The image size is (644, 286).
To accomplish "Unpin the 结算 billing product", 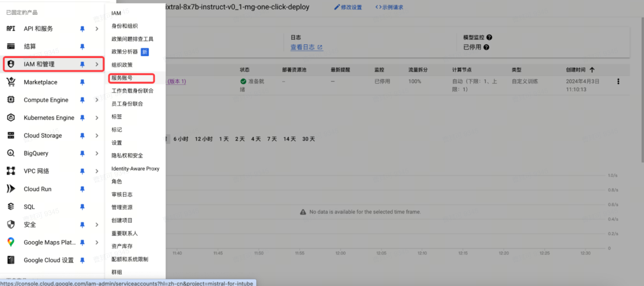I will [x=82, y=47].
